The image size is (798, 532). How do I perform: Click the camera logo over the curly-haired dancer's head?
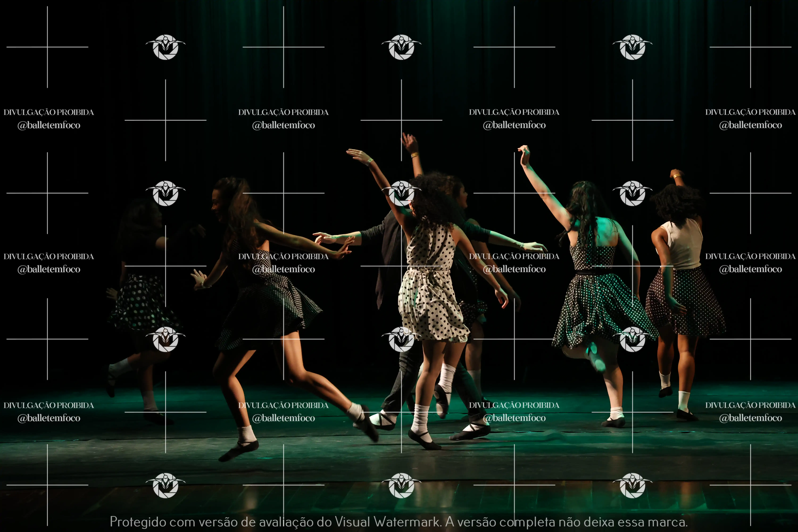(401, 193)
